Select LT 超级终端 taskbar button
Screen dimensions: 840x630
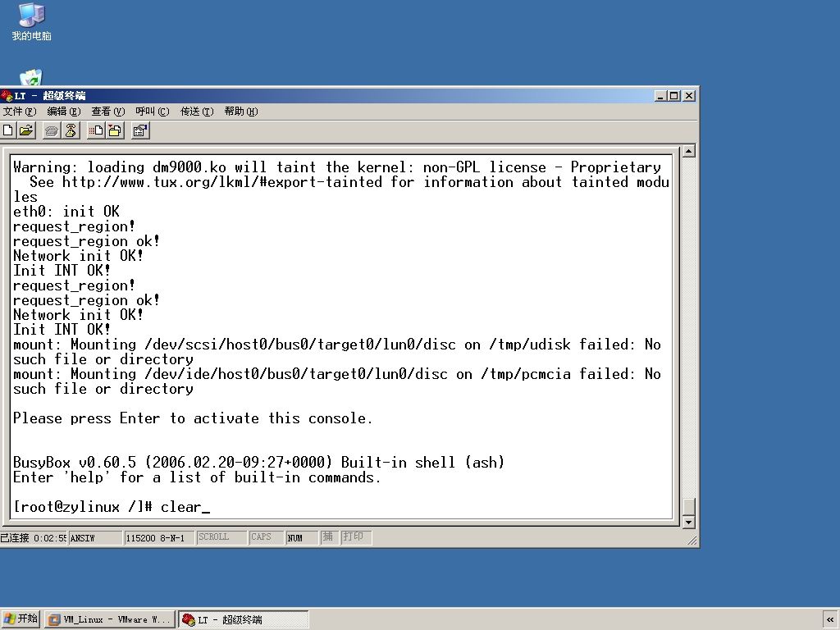(x=244, y=619)
